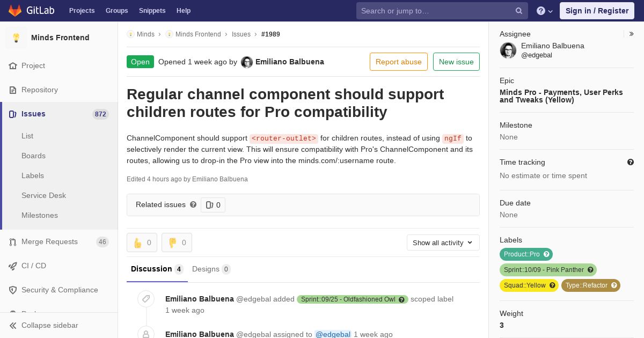This screenshot has height=338, width=644.
Task: Click the assign activity user icon
Action: (x=146, y=333)
